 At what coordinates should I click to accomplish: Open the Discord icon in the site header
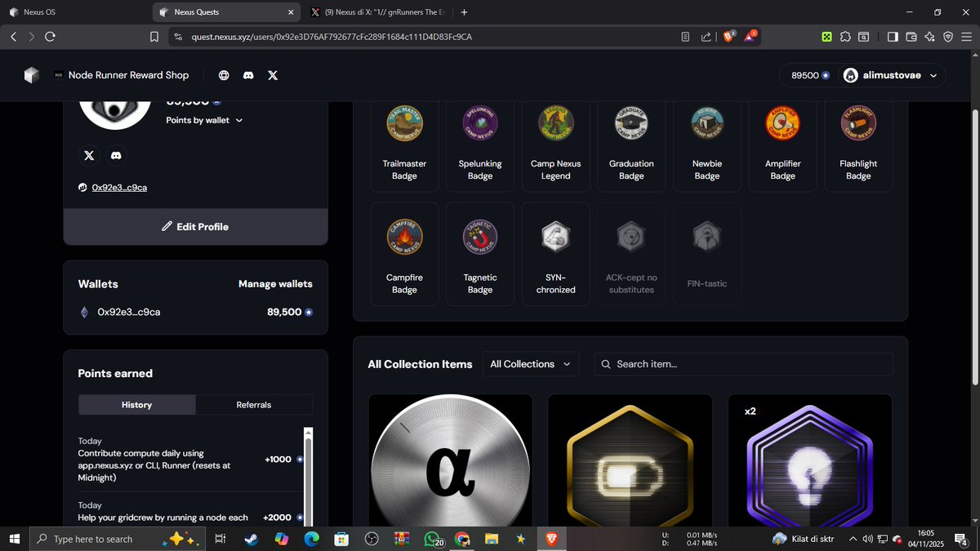[248, 75]
